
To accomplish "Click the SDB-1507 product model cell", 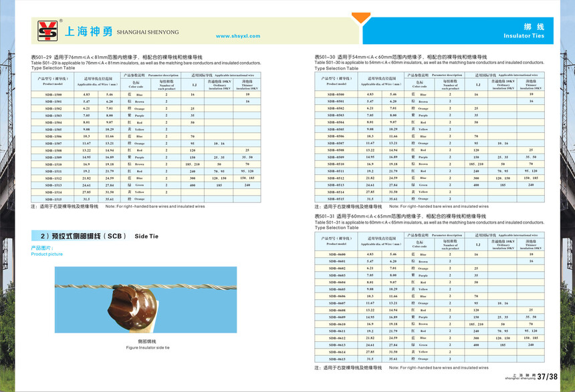I will [53, 144].
